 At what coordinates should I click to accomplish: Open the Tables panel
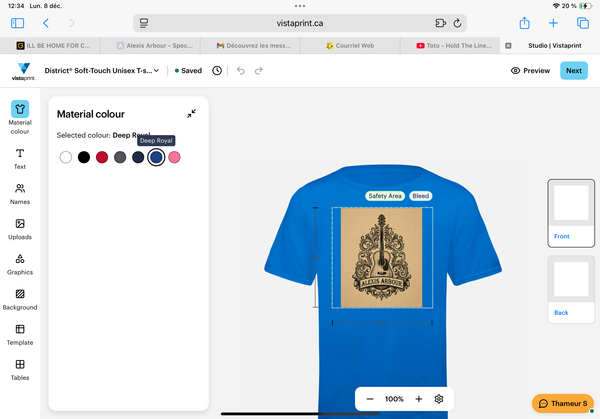coord(19,370)
